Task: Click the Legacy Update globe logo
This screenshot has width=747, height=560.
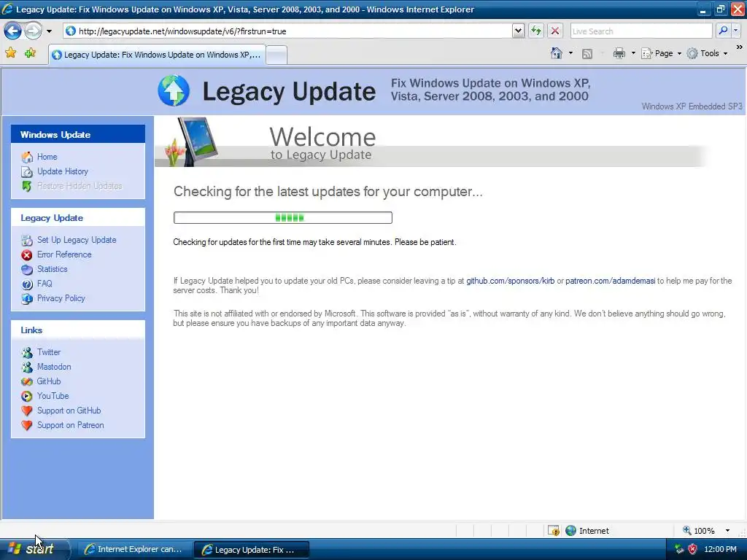Action: (174, 90)
